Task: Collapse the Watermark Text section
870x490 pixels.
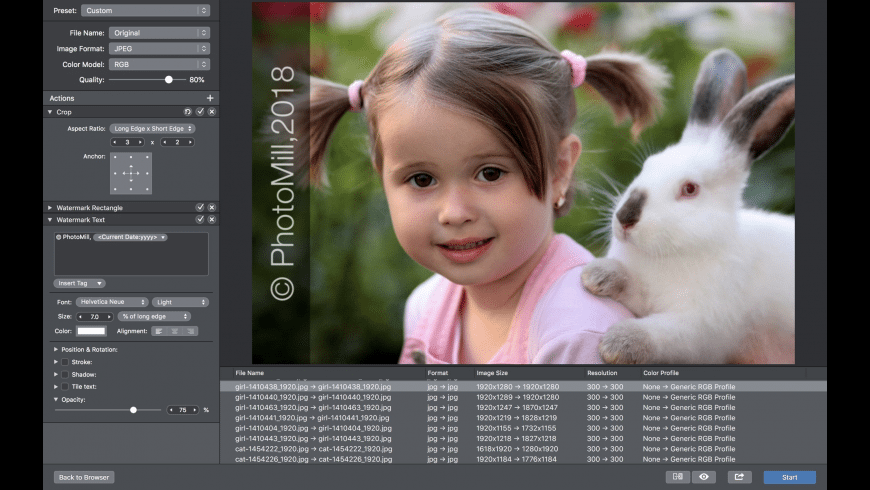Action: click(x=50, y=220)
